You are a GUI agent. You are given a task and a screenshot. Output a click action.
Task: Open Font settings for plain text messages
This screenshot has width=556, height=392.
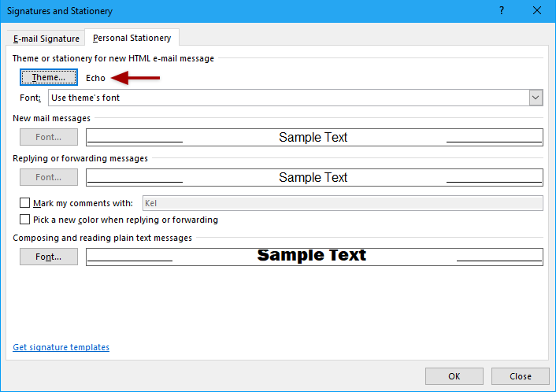pos(49,257)
